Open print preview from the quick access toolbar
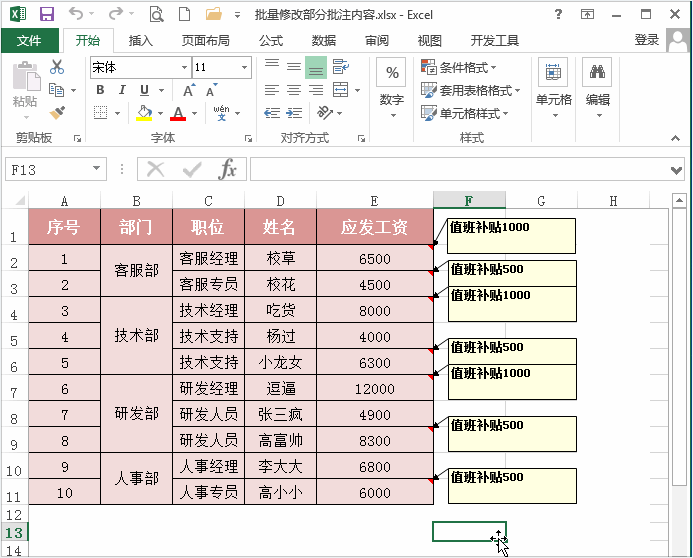This screenshot has height=558, width=693. coord(156,14)
